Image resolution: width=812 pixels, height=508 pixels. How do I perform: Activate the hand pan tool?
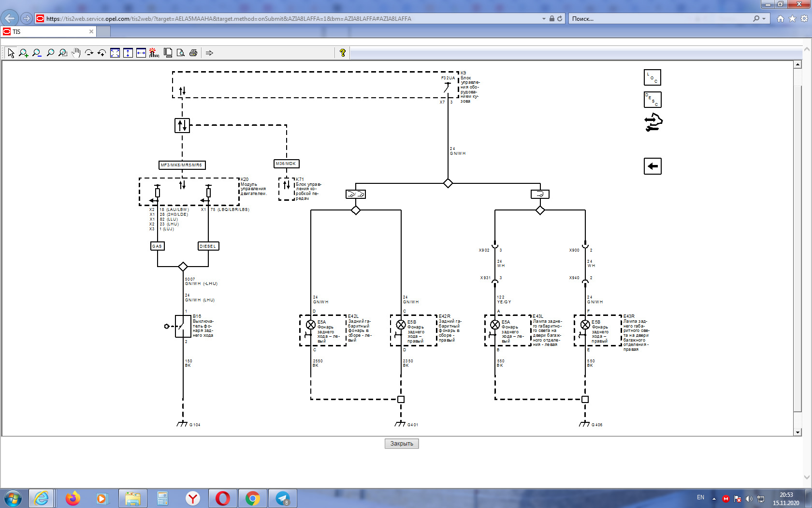tap(76, 53)
